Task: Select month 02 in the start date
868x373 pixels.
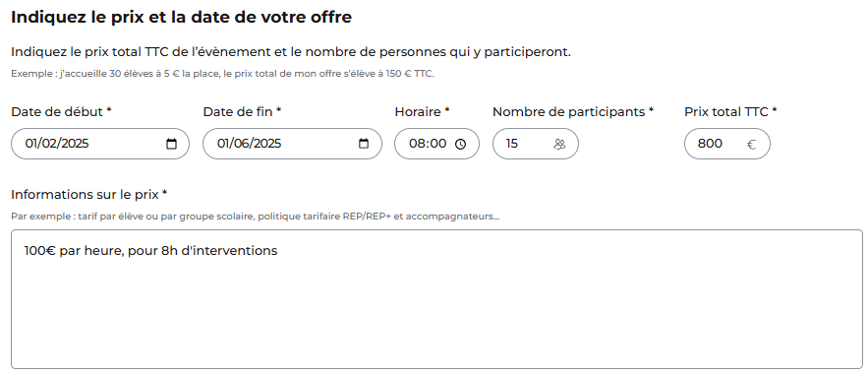Action: (49, 144)
